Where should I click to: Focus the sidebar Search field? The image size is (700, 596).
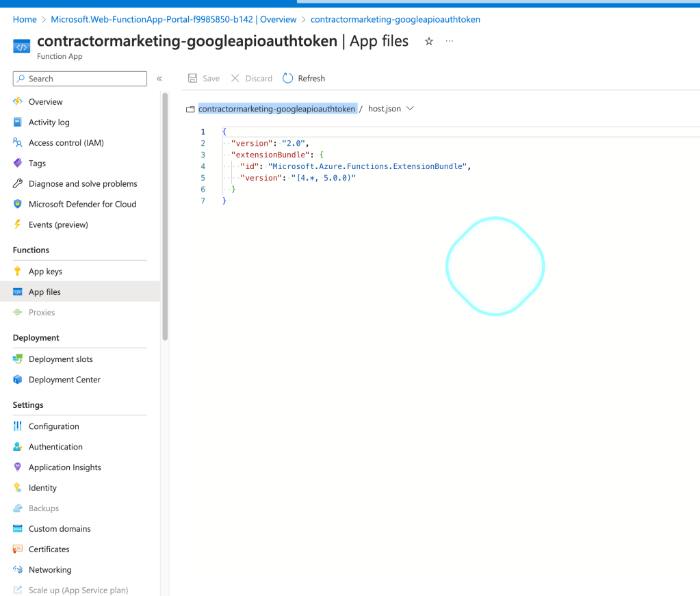pos(80,79)
